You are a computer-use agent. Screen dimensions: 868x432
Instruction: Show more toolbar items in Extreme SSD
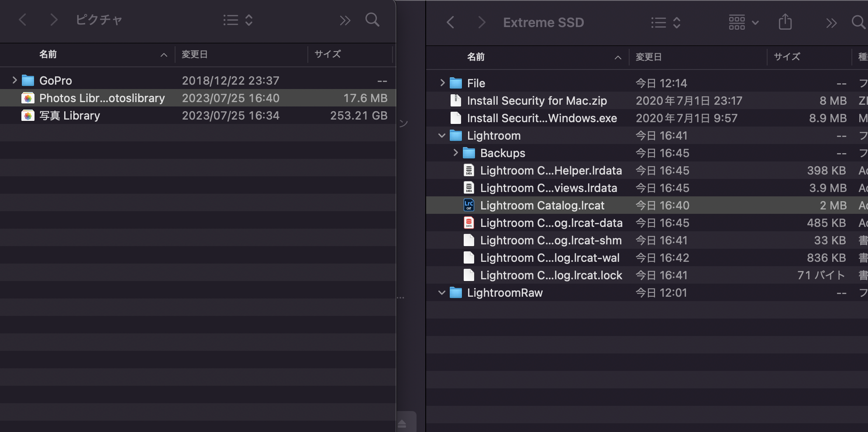[x=831, y=23]
